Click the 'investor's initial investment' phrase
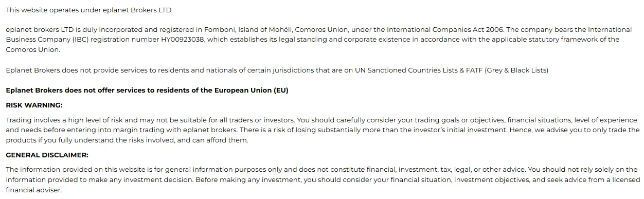644x199 pixels. click(x=460, y=130)
